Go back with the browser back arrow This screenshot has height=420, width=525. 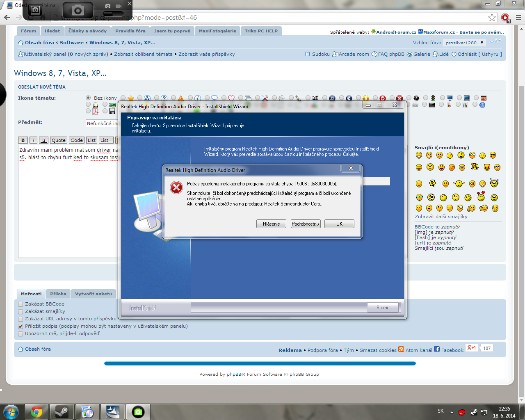pos(7,17)
